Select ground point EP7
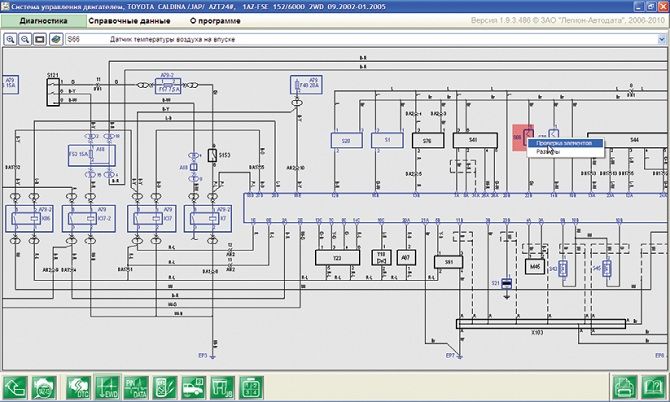 [455, 355]
